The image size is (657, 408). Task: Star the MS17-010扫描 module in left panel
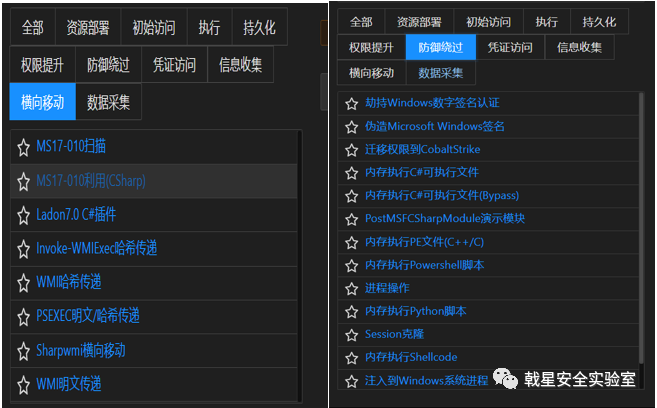[23, 147]
